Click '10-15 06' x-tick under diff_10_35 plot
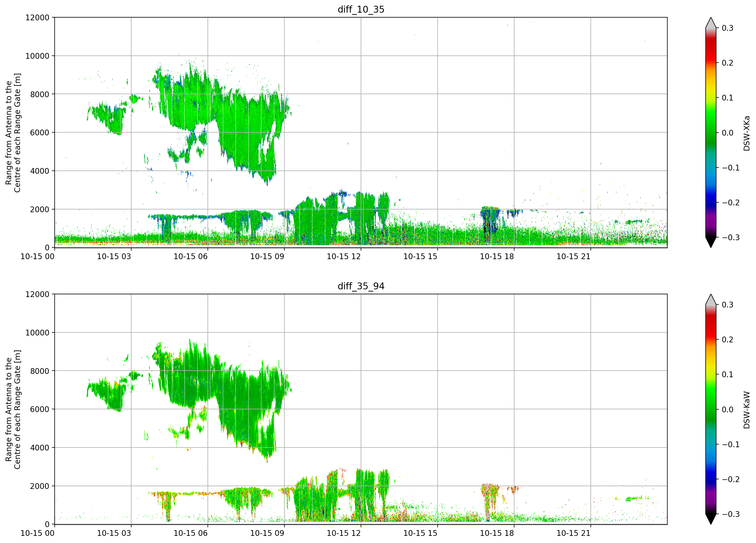The image size is (756, 543). point(191,256)
